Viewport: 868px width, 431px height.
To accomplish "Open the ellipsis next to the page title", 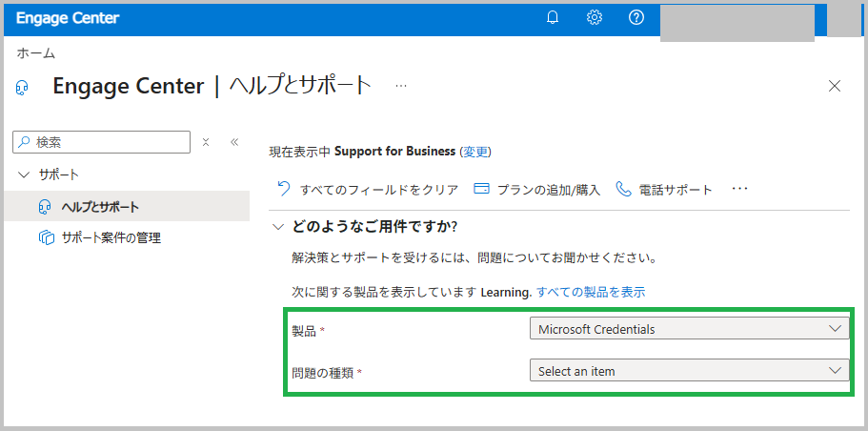I will (x=402, y=86).
